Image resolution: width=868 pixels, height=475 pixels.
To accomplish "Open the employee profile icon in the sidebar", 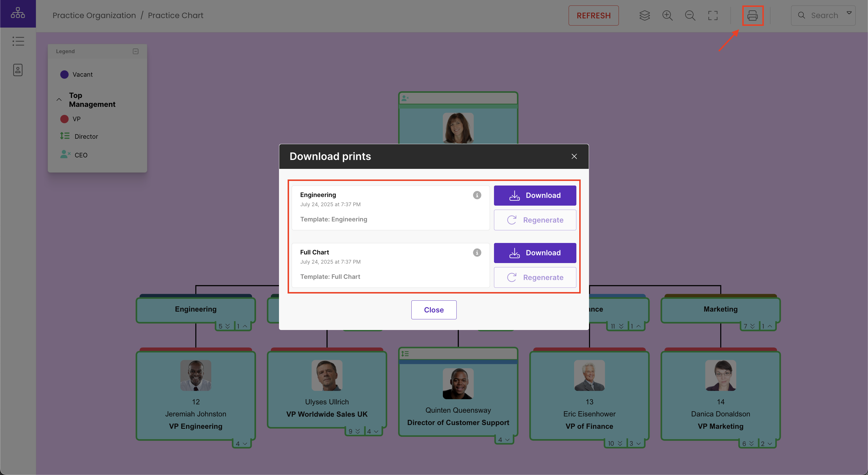I will 18,70.
